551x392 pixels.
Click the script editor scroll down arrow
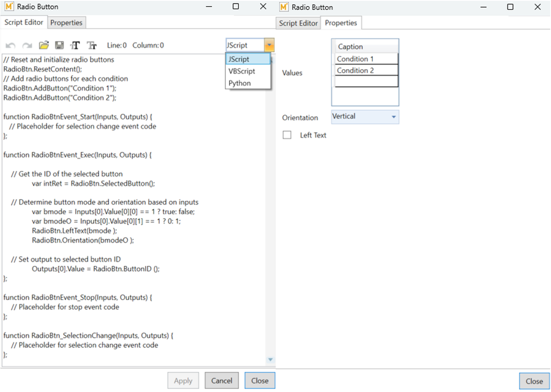[271, 360]
